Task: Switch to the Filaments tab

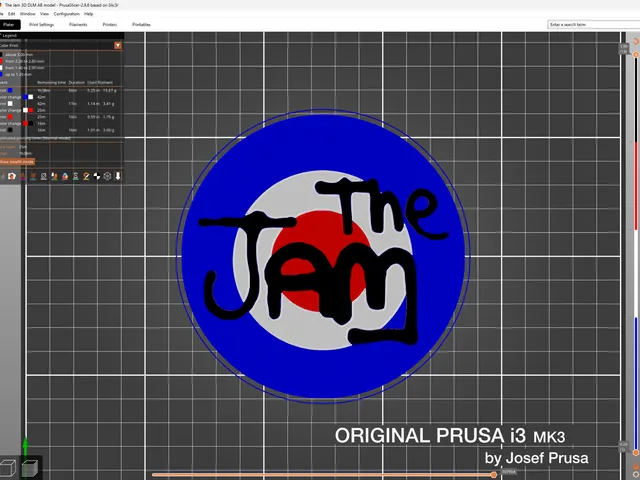Action: tap(78, 24)
